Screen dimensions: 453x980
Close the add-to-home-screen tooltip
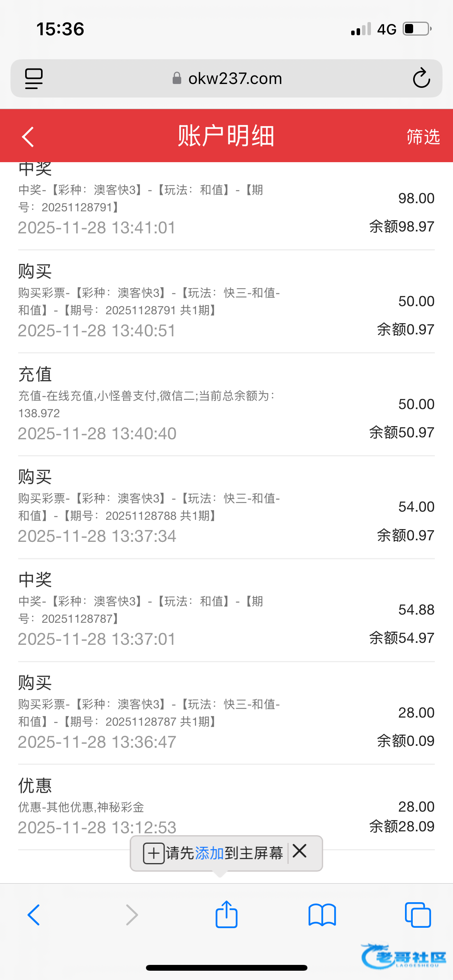(x=300, y=852)
